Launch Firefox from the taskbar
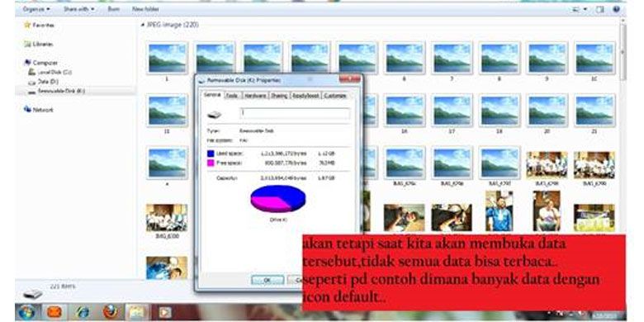Screen dimensions: 644x322 pos(110,312)
